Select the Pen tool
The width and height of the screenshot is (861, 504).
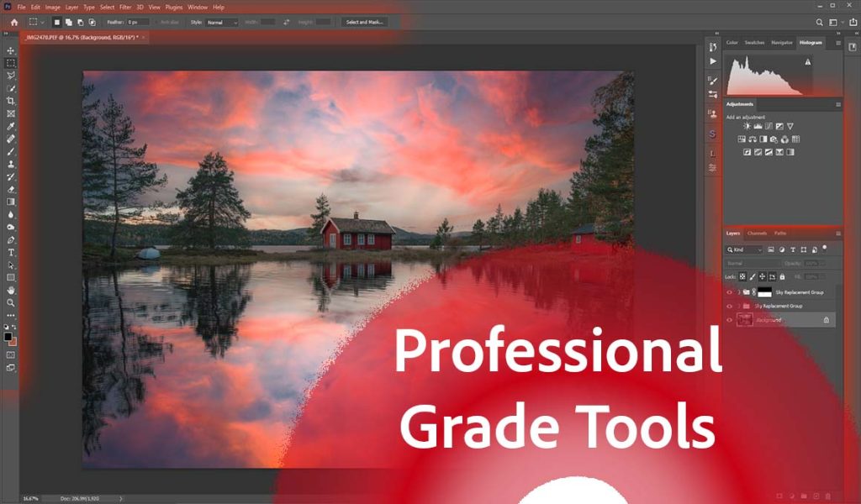[10, 239]
